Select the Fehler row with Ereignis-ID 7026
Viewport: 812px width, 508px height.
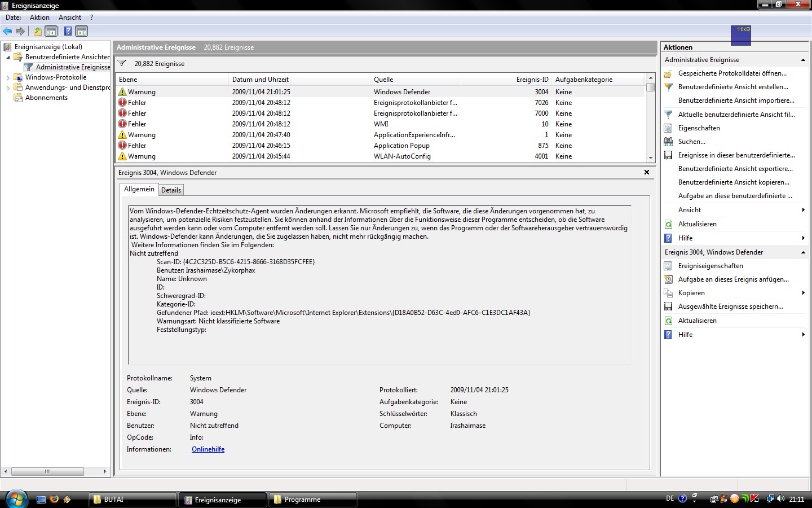380,103
